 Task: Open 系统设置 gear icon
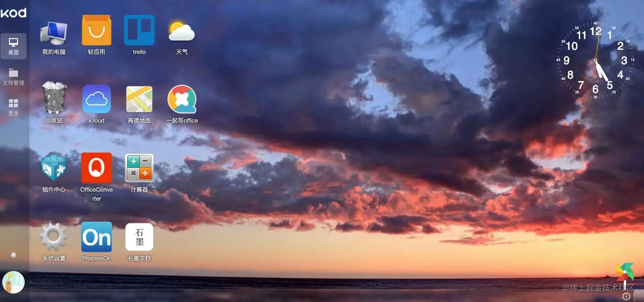pos(54,236)
